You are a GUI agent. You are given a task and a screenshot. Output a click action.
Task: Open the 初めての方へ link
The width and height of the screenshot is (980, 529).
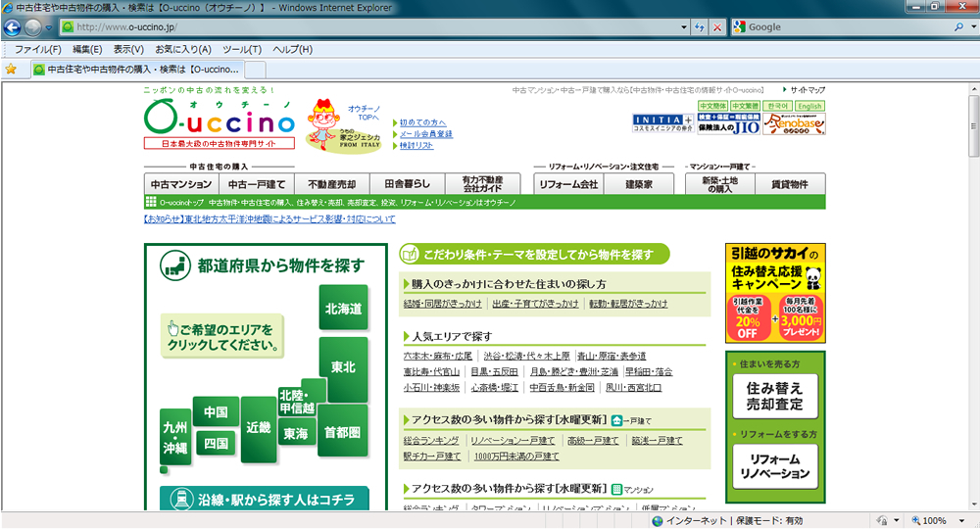point(422,122)
